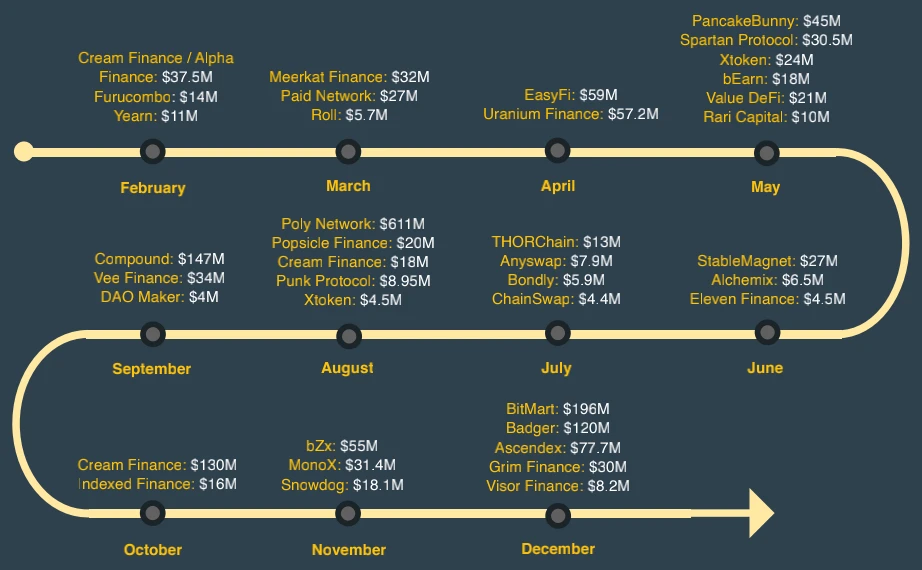Click the timeline starting point circle
The width and height of the screenshot is (922, 570).
click(x=24, y=151)
